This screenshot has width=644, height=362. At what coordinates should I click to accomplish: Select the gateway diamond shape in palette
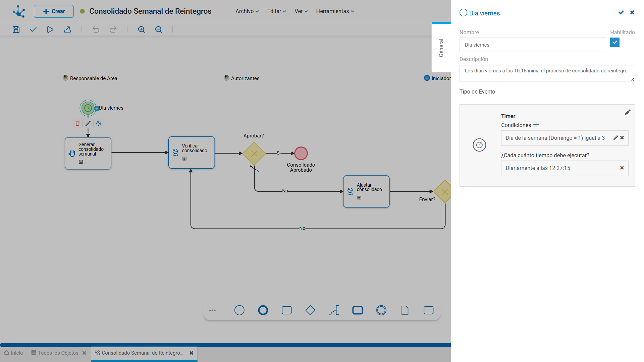pos(310,310)
